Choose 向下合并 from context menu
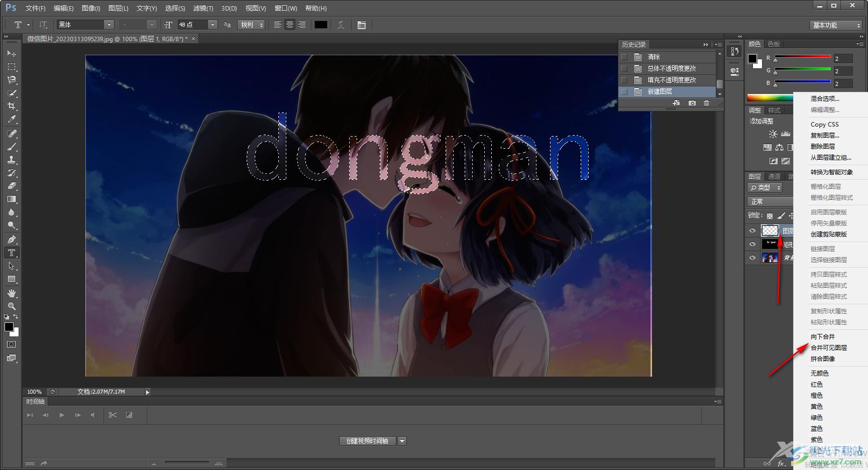868x470 pixels. [x=823, y=336]
